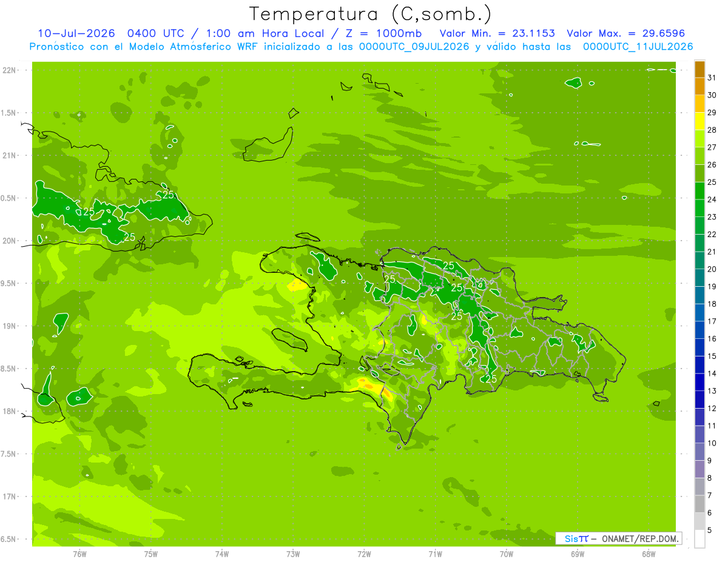Select the '0000UTC_11JUL2026' valid-until timestamp
The image size is (728, 562).
[x=638, y=47]
